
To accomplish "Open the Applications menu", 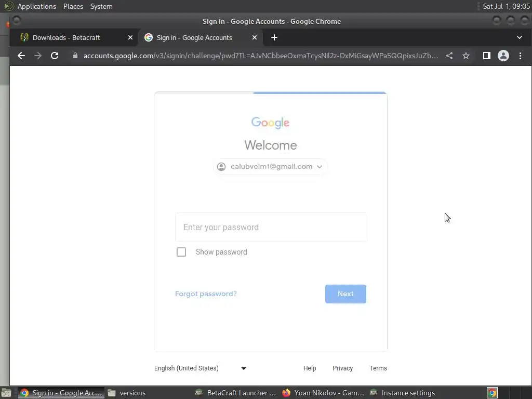I will [x=37, y=6].
